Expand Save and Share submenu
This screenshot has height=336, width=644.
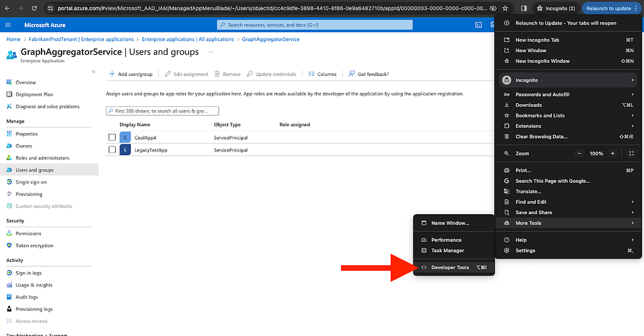[569, 212]
